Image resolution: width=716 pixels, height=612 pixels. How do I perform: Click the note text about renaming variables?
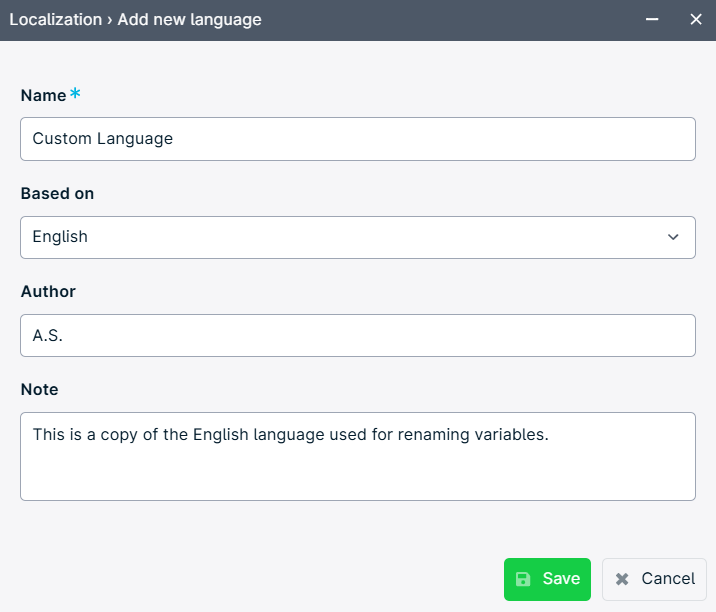pyautogui.click(x=290, y=434)
